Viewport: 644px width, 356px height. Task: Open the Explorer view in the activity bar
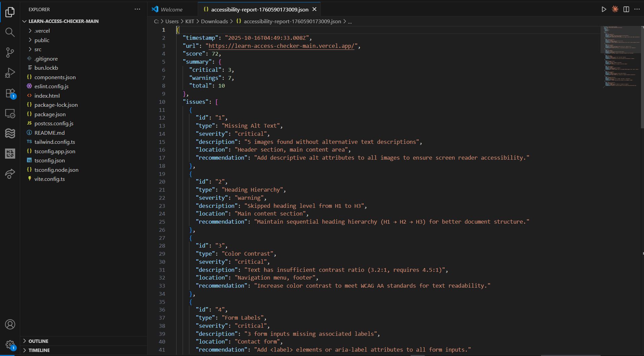tap(10, 12)
